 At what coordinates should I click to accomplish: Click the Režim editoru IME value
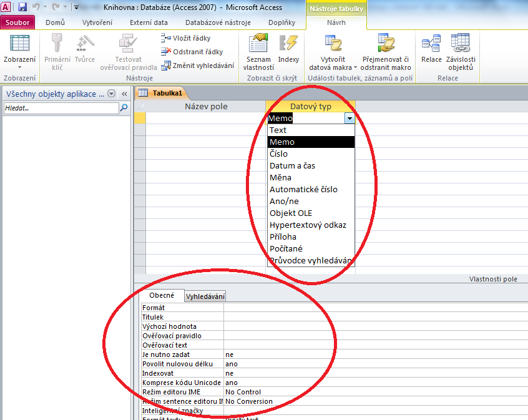coord(376,392)
